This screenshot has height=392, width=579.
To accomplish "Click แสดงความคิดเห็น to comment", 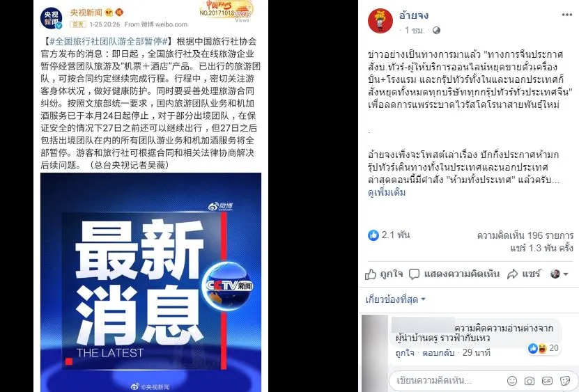I will pos(454,274).
